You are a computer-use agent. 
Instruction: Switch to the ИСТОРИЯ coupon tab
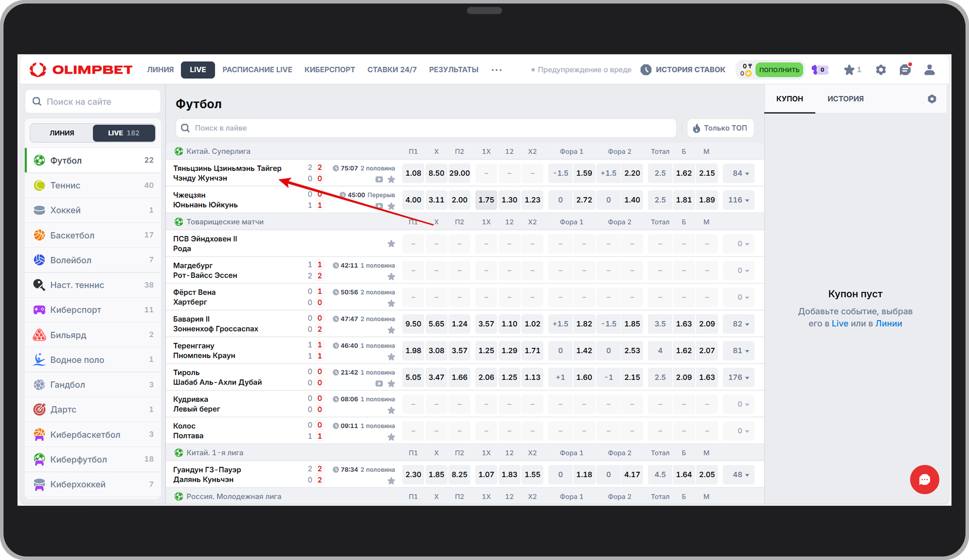pos(845,99)
